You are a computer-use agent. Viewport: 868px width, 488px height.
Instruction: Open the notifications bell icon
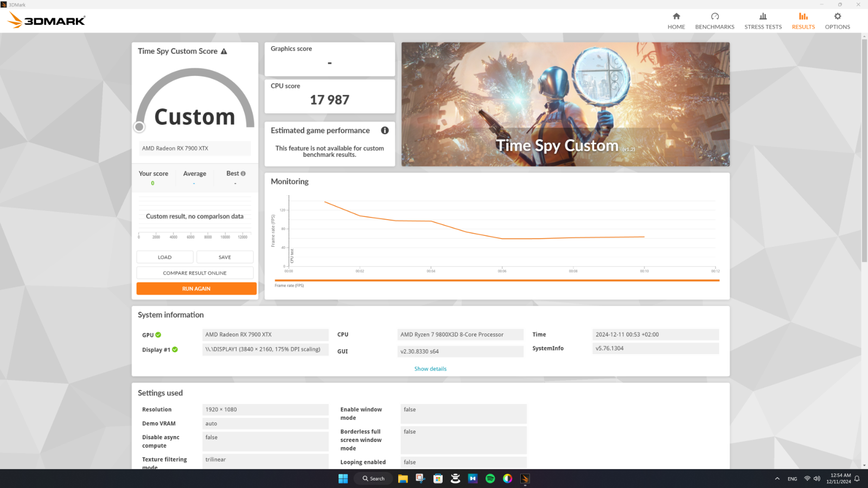click(857, 478)
